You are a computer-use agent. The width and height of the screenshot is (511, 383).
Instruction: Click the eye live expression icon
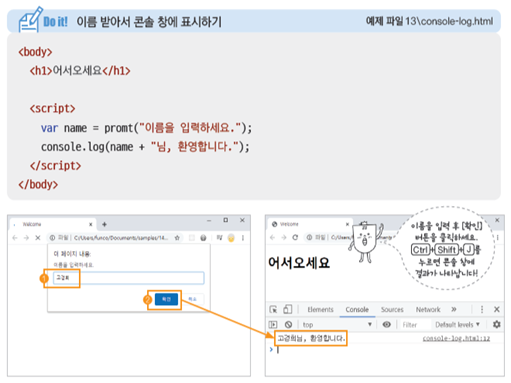point(387,324)
